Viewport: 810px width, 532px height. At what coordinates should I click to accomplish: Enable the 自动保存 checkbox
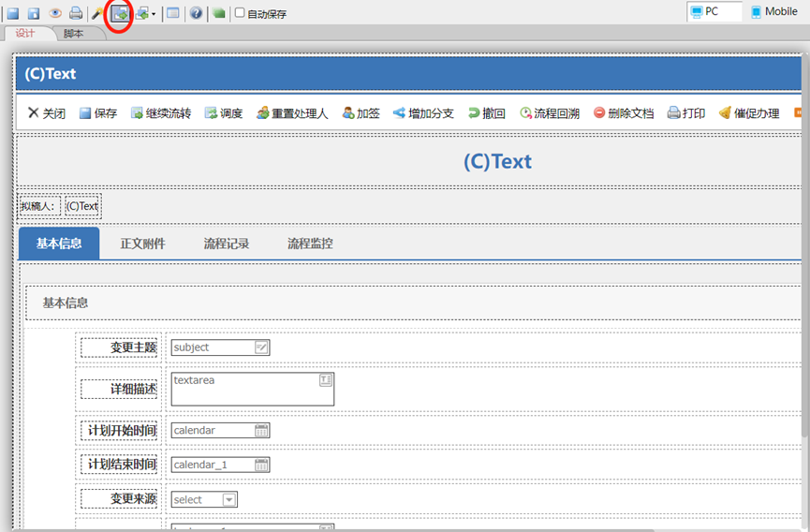(240, 12)
